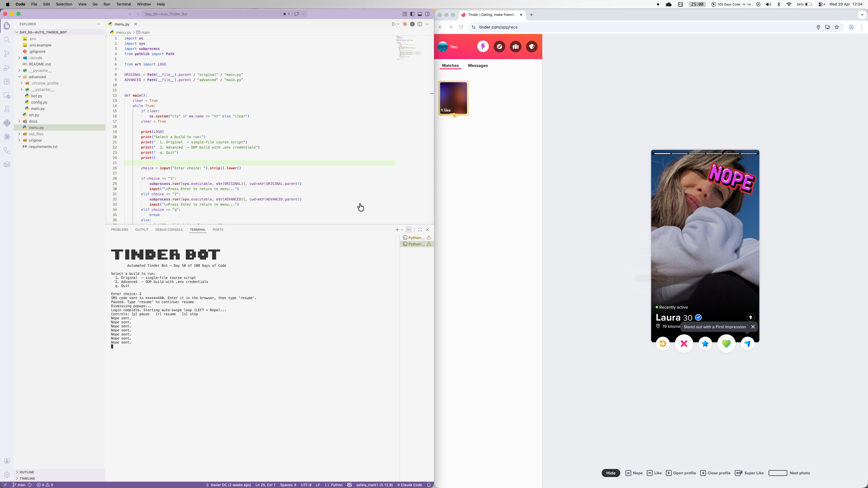
Task: Open Laura's profile info arrow
Action: pos(750,317)
